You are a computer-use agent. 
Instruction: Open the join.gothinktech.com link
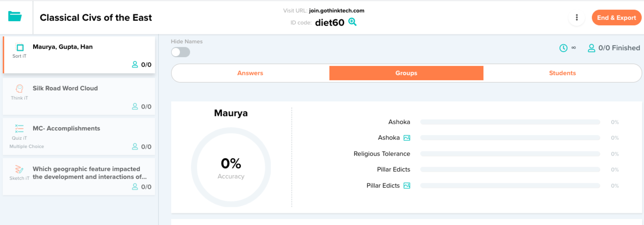(336, 11)
